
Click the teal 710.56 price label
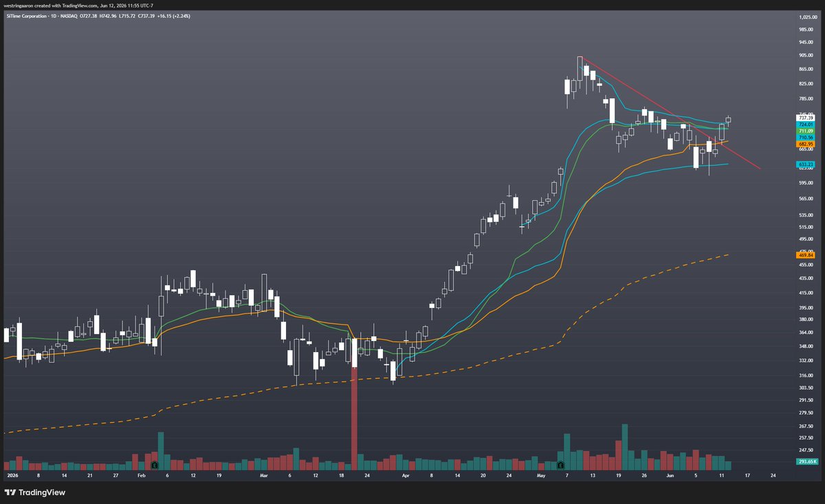(x=805, y=138)
